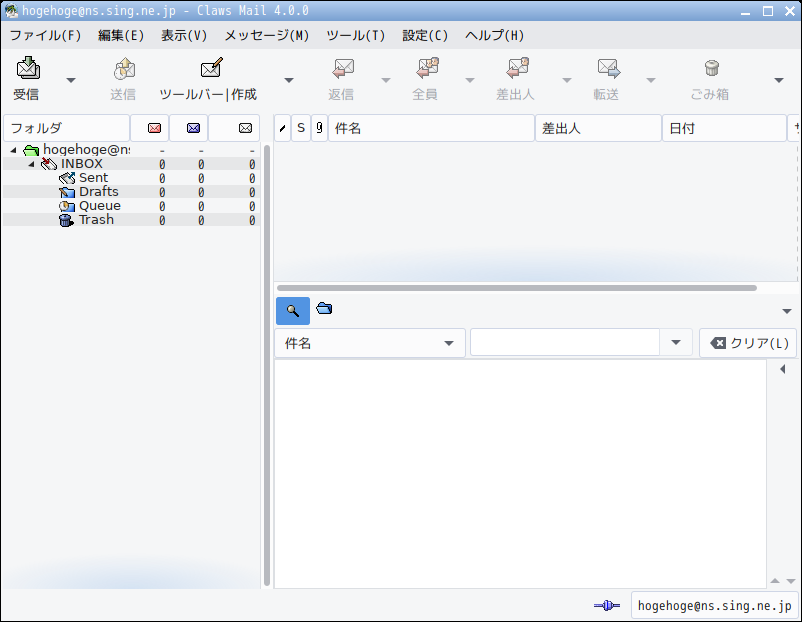Click the Forward (転送) toolbar icon
This screenshot has height=622, width=802.
click(x=609, y=68)
